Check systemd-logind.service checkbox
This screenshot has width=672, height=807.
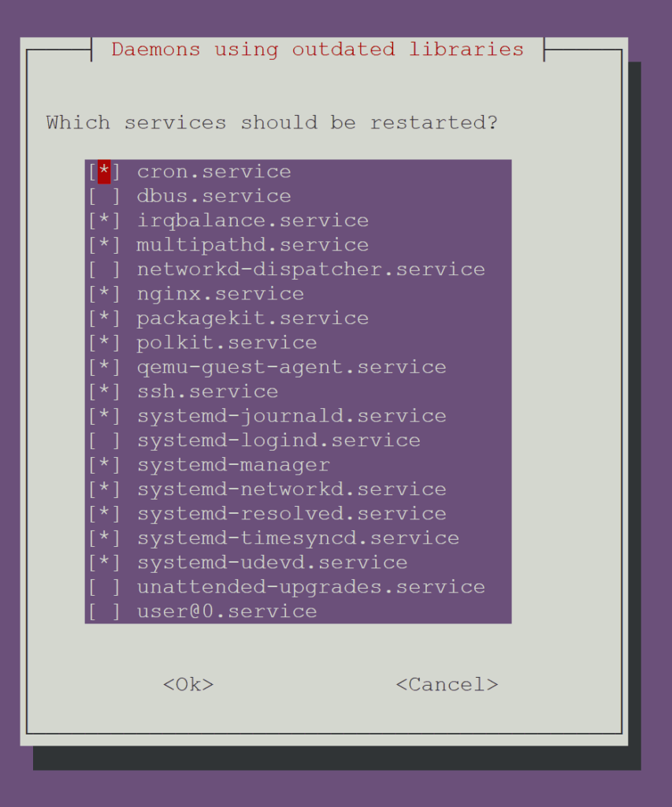[x=104, y=441]
